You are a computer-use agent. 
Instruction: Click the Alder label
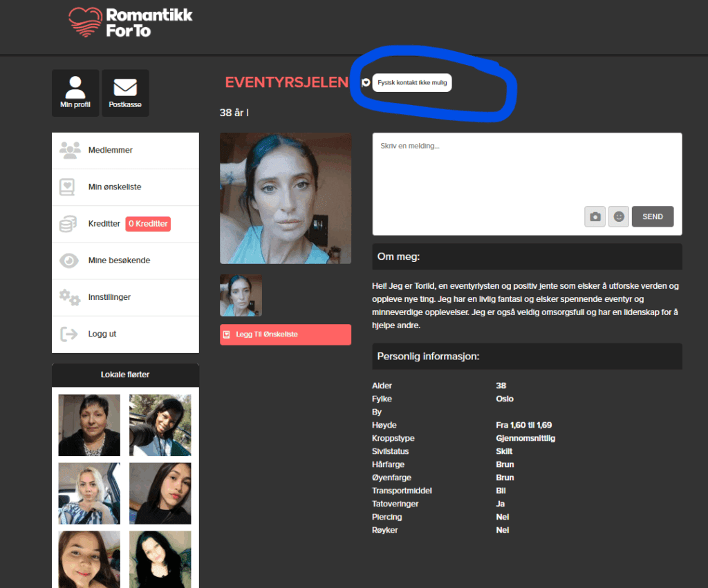click(382, 386)
